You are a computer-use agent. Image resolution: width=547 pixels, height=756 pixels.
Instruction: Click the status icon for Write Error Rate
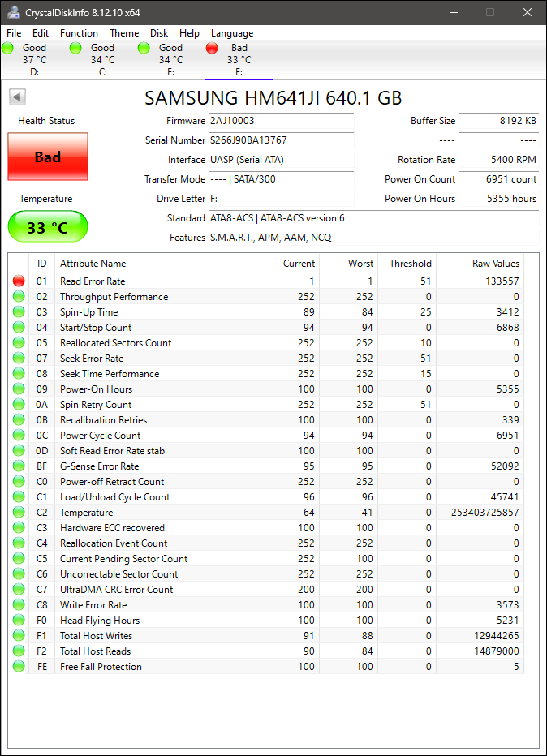tap(19, 604)
